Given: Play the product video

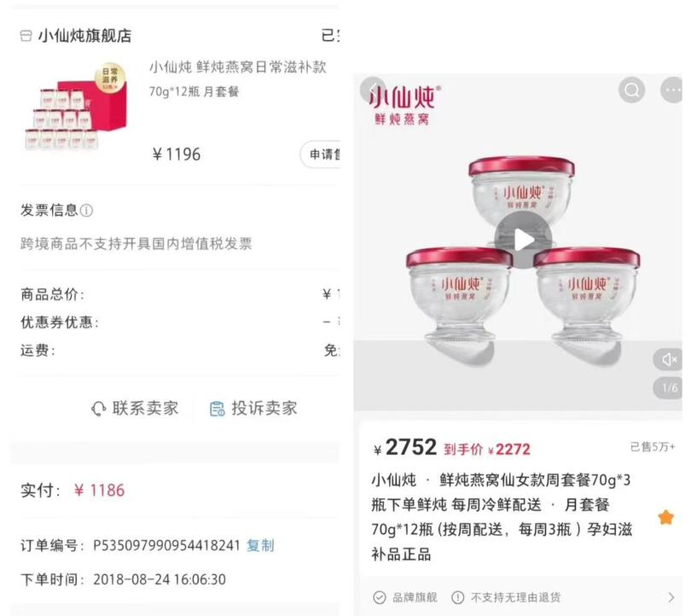Looking at the screenshot, I should tap(523, 240).
